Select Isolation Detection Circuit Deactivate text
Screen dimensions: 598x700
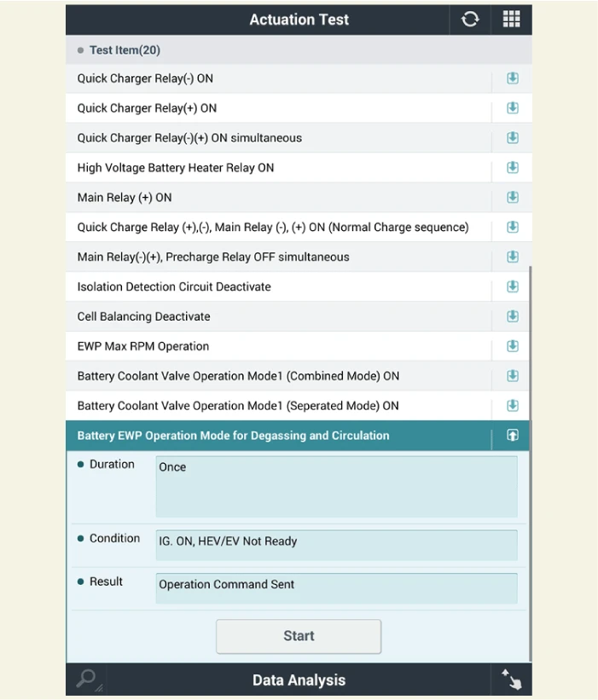click(174, 286)
